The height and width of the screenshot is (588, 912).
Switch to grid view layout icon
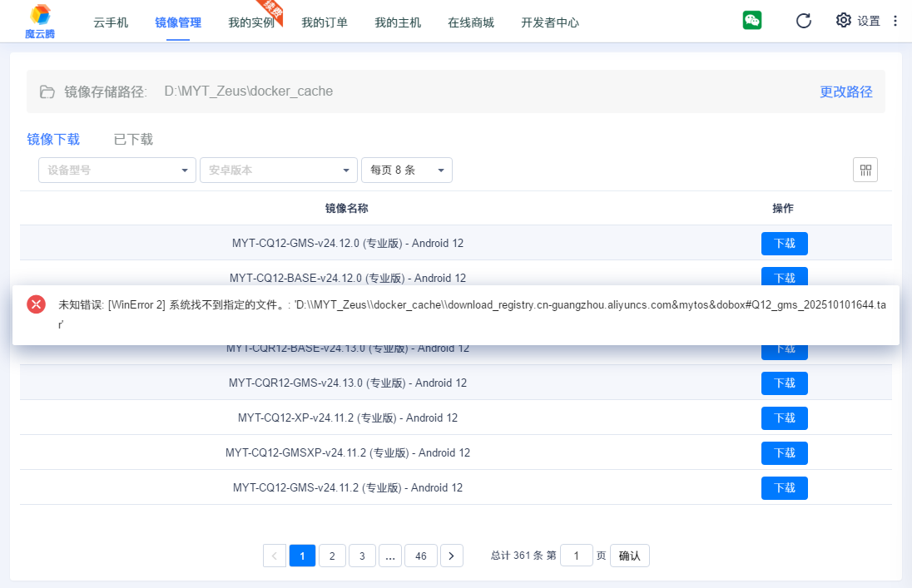pyautogui.click(x=865, y=170)
